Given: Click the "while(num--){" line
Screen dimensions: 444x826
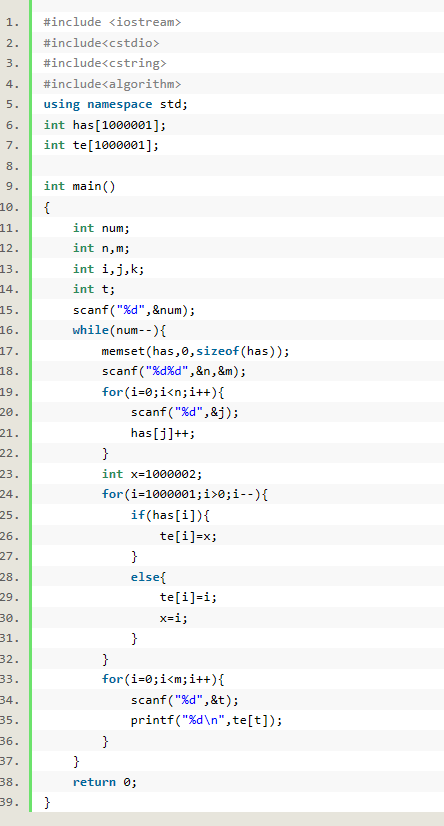Looking at the screenshot, I should (x=120, y=330).
